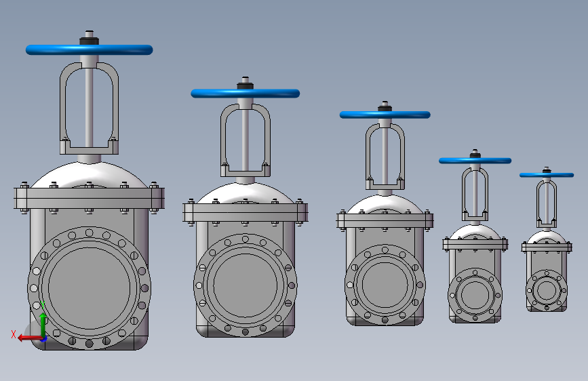Pick the round flange bore of the second-largest valve
Screen dimensions: 588x381
click(246, 285)
